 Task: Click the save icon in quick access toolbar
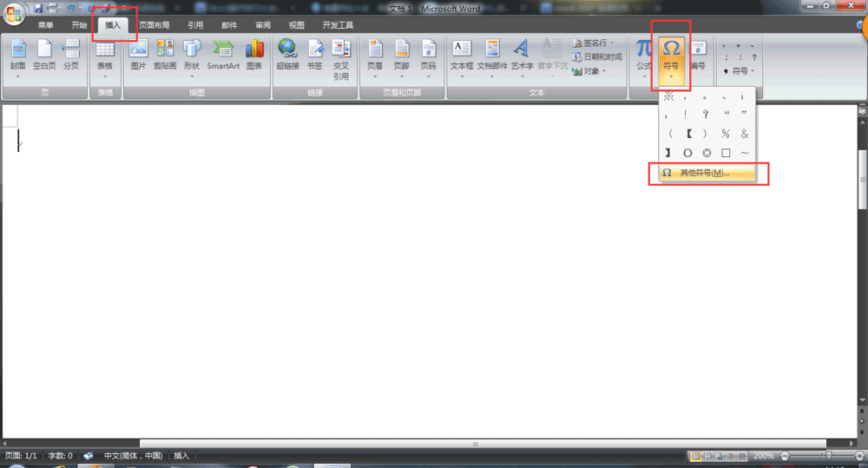pyautogui.click(x=38, y=8)
